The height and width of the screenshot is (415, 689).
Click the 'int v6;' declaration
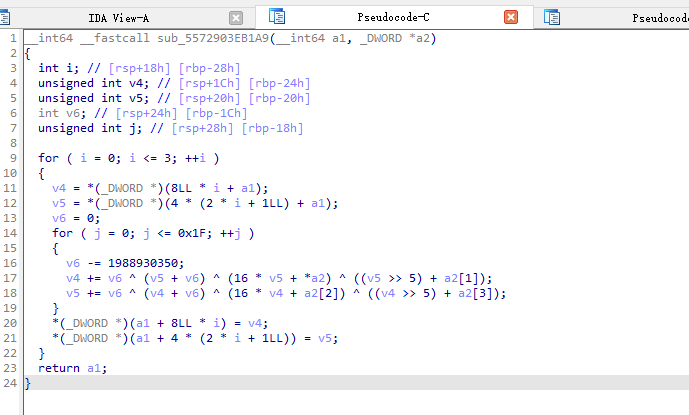point(62,113)
